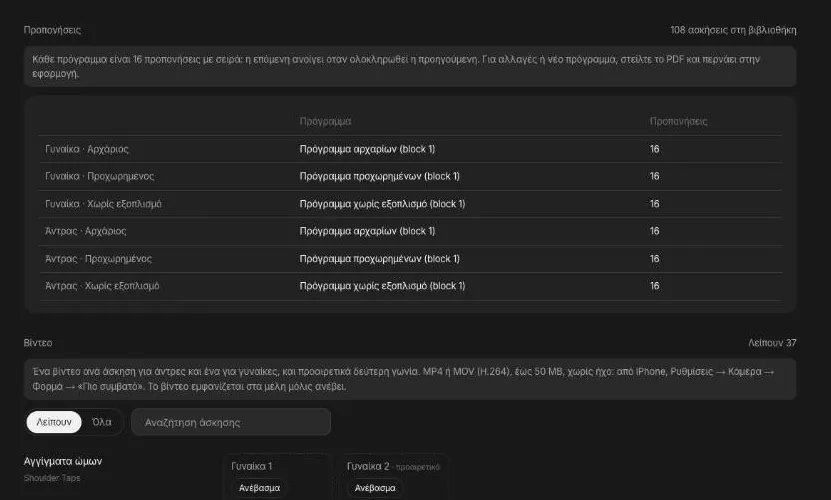Click the Πρόγραμμα column header
This screenshot has width=831, height=500.
(x=325, y=121)
